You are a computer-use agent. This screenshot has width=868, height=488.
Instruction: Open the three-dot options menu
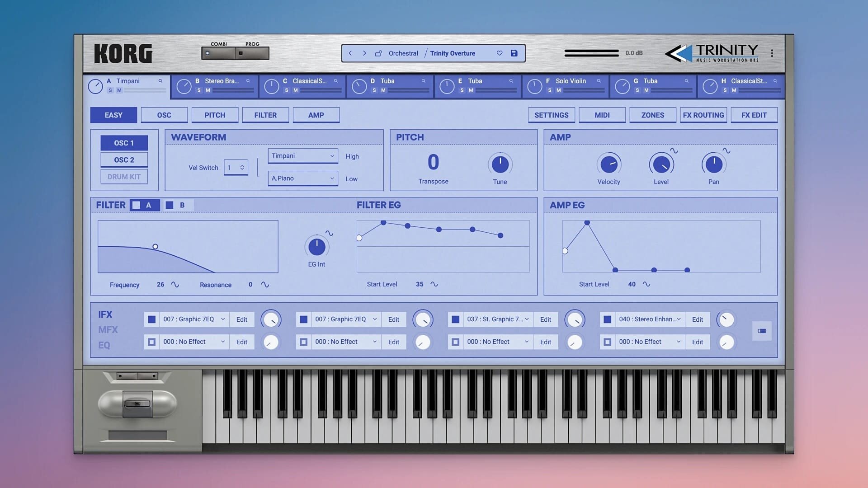(x=772, y=53)
